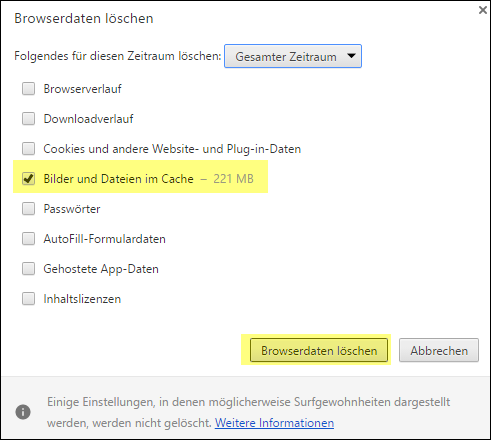
Task: Open the Gesamter Zeitraum dropdown
Action: (x=293, y=56)
